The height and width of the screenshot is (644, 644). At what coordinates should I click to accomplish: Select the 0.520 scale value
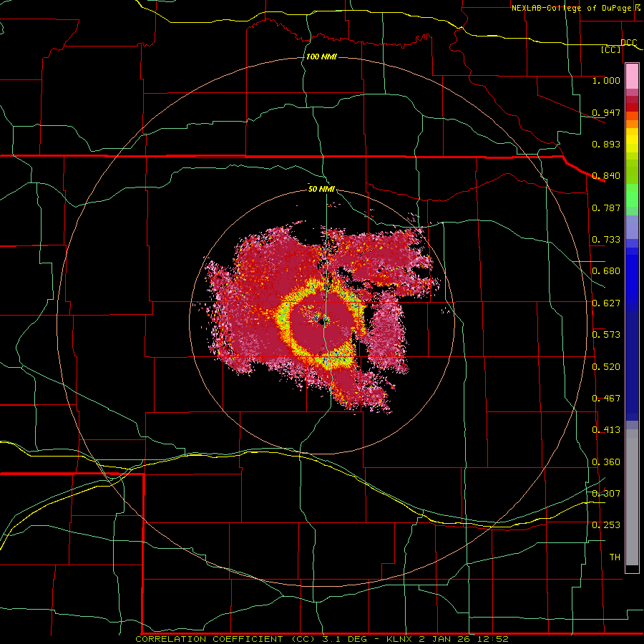[x=606, y=367]
